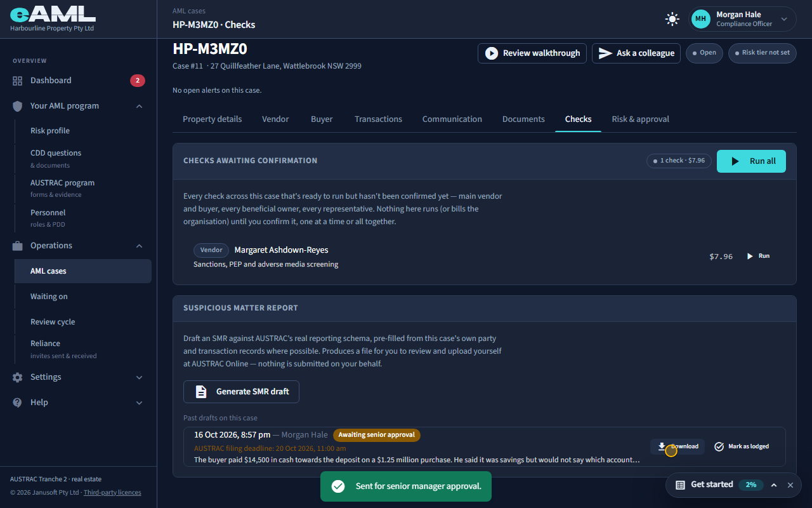The width and height of the screenshot is (812, 508).
Task: Click the eAML logo
Action: 53,15
